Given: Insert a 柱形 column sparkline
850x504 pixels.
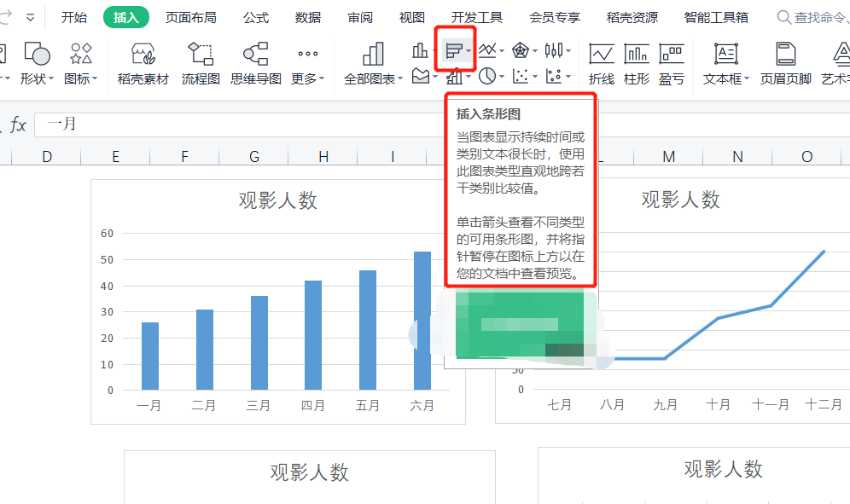Looking at the screenshot, I should [x=637, y=64].
